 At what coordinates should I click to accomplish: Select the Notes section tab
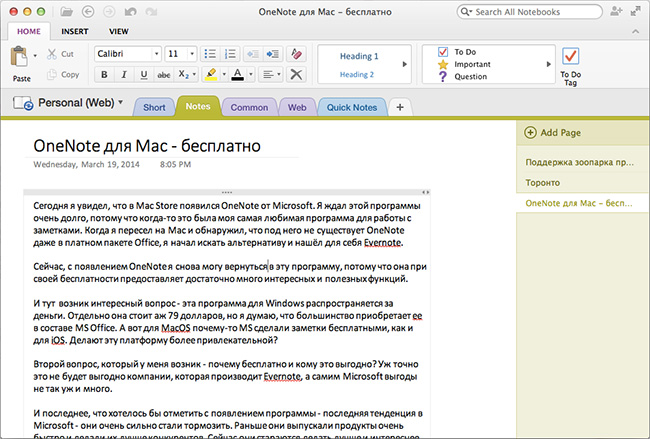point(198,107)
